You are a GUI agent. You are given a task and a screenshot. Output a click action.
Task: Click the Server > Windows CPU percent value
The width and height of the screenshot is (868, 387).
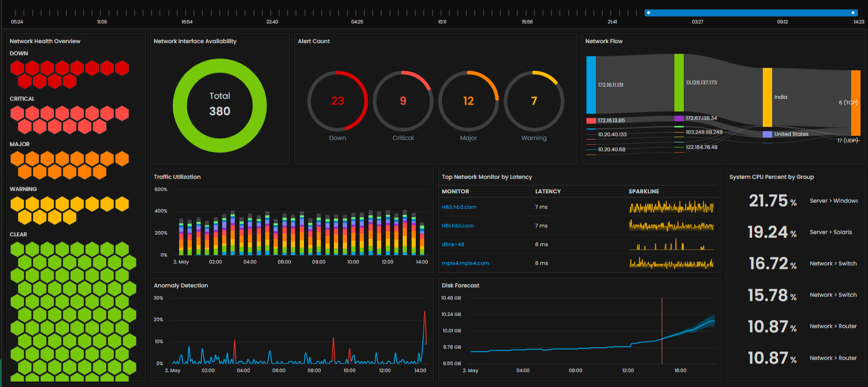772,201
